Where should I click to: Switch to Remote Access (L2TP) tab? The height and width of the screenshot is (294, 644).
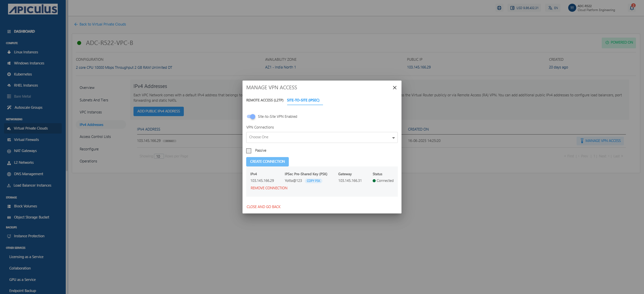point(265,100)
